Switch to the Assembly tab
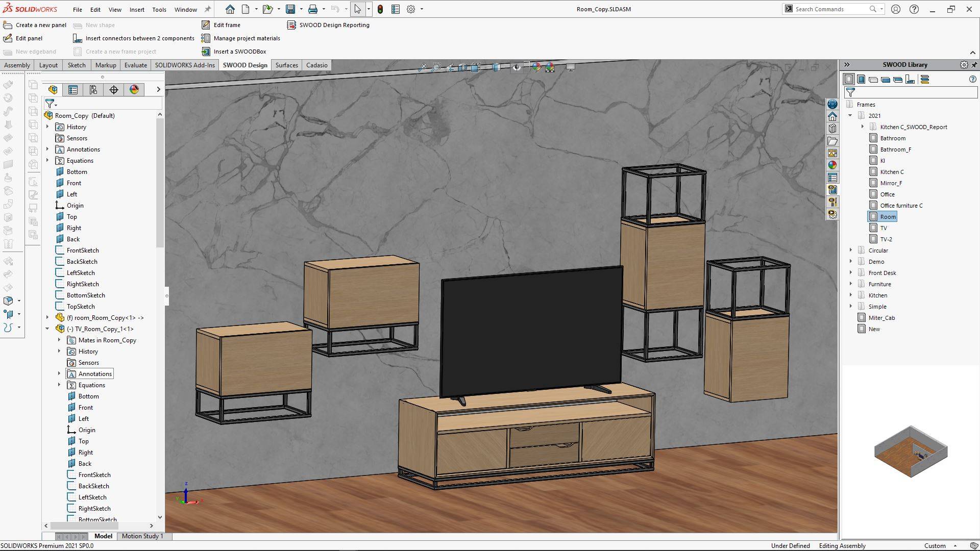 coord(17,65)
